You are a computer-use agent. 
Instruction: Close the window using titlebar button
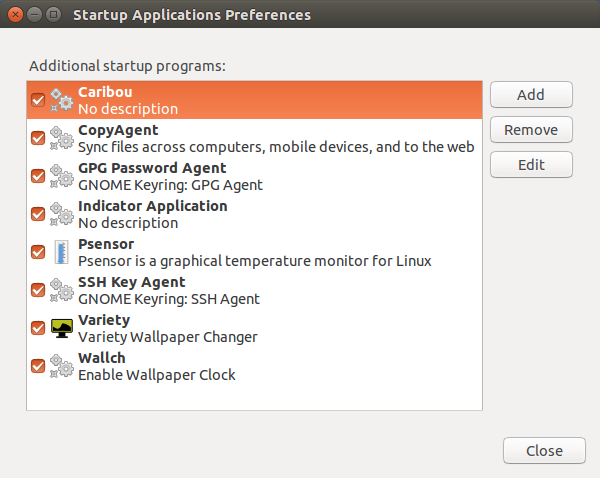click(x=15, y=15)
